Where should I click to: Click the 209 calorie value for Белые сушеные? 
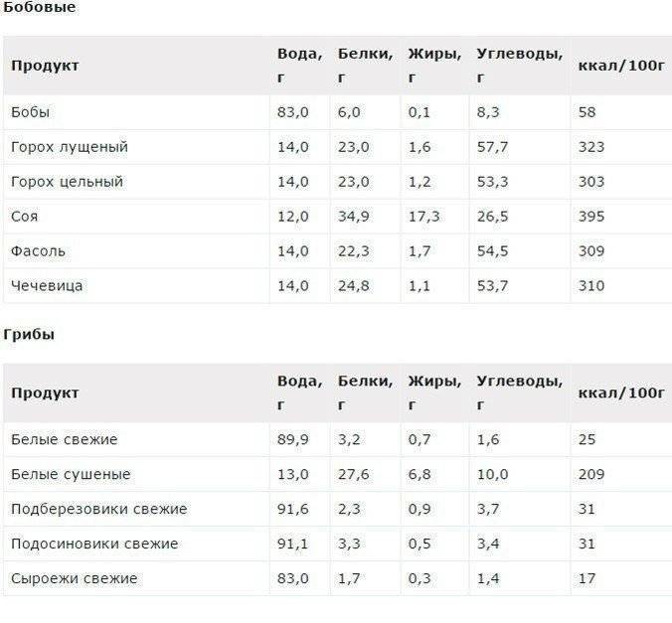590,474
